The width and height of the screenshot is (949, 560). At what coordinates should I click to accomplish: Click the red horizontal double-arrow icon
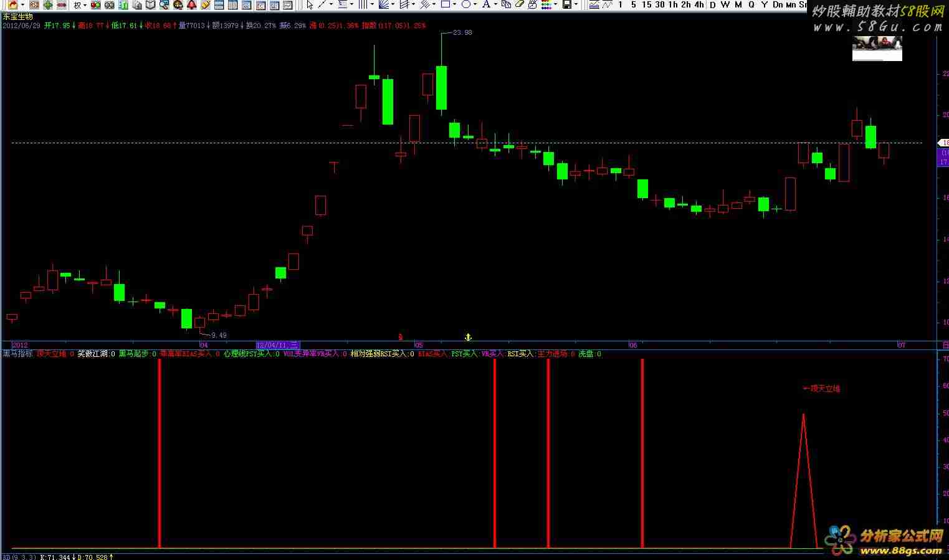(x=62, y=5)
